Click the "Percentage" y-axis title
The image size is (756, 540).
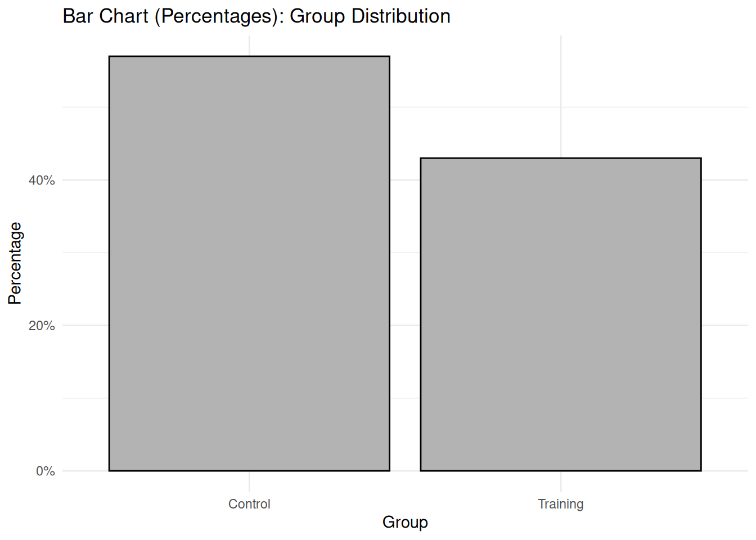tap(15, 263)
